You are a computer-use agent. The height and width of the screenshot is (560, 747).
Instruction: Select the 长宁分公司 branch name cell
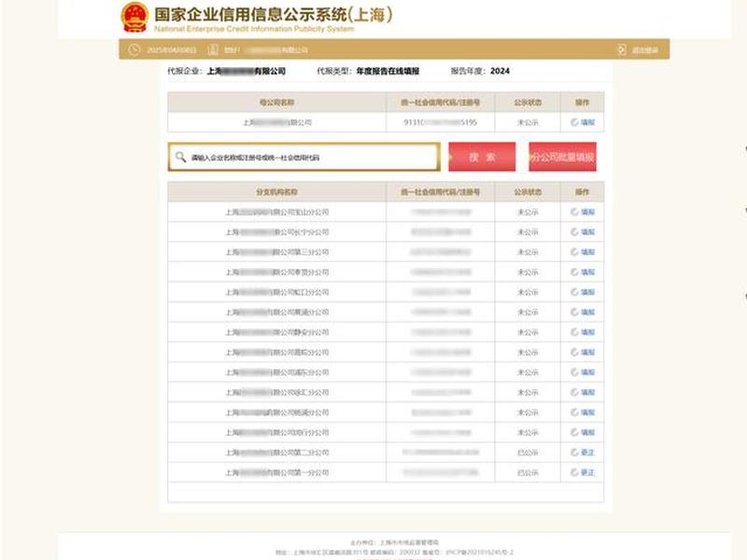(276, 231)
